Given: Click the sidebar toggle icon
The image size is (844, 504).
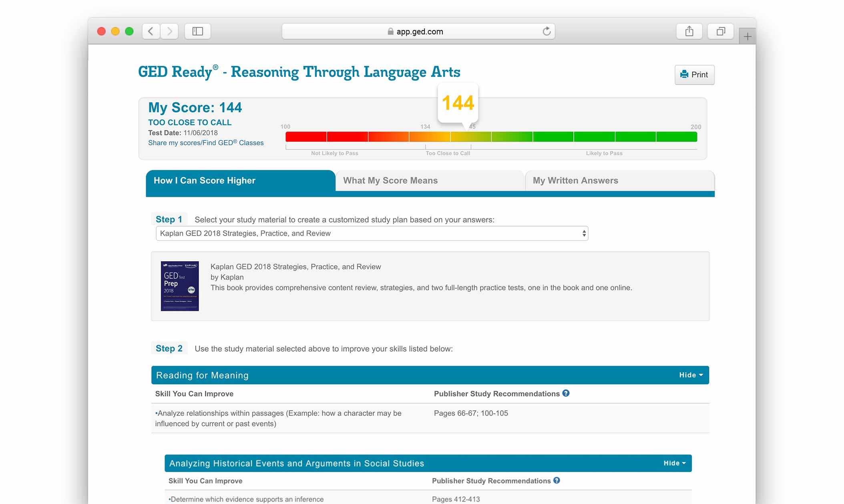Looking at the screenshot, I should [197, 31].
